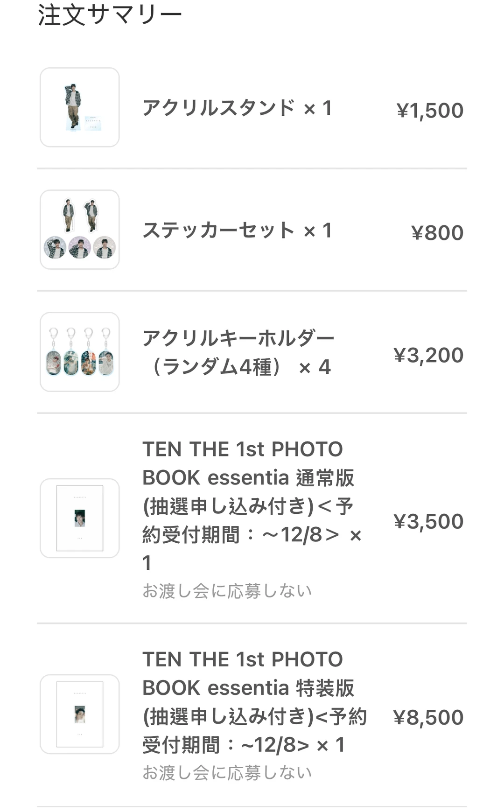Click the ¥800 price
Screen dimensions: 504x812
click(x=437, y=233)
